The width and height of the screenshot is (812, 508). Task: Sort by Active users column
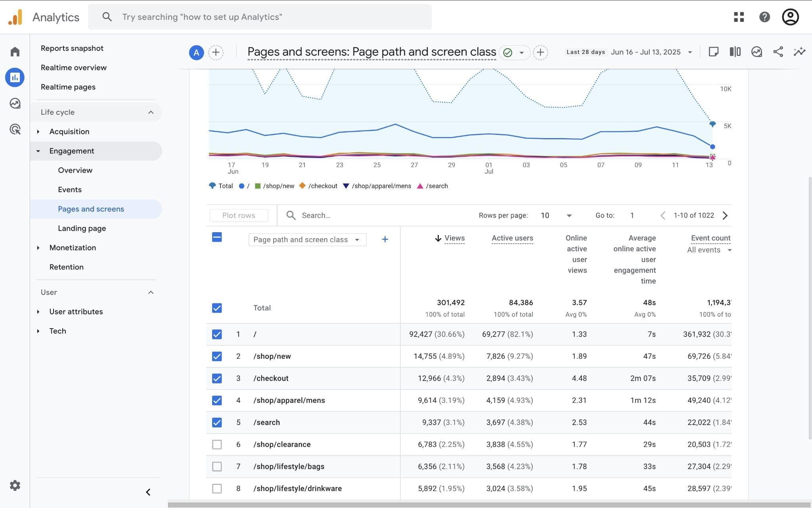coord(512,238)
